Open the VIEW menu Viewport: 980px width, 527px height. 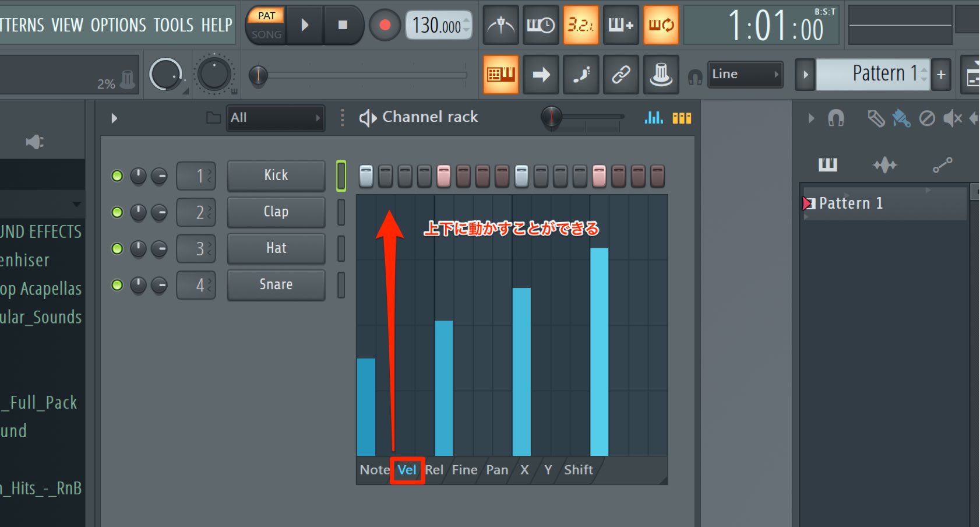point(67,25)
